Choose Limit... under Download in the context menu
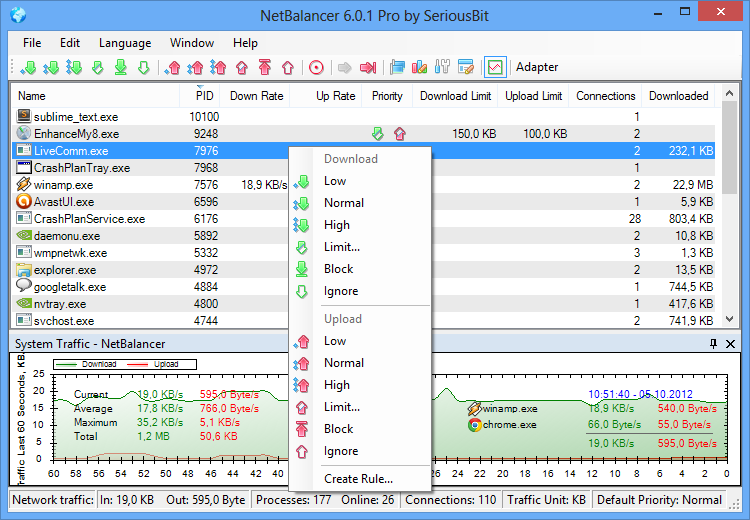750x520 pixels. tap(342, 247)
